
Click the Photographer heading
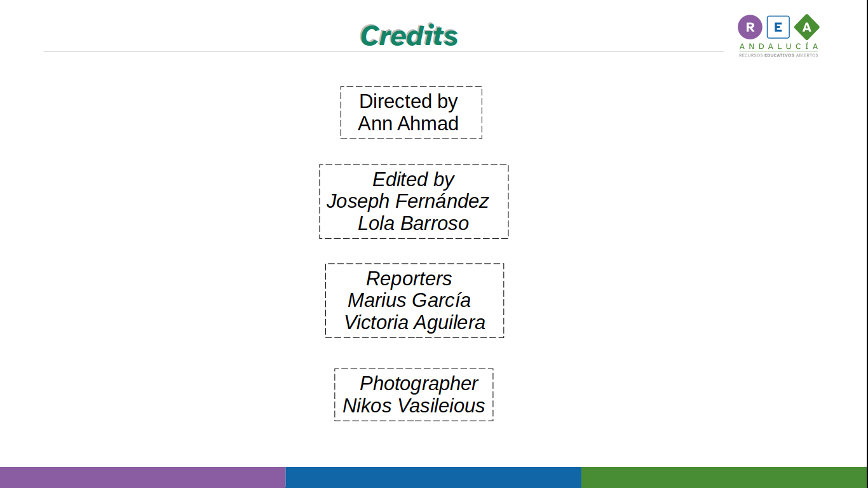click(x=419, y=383)
